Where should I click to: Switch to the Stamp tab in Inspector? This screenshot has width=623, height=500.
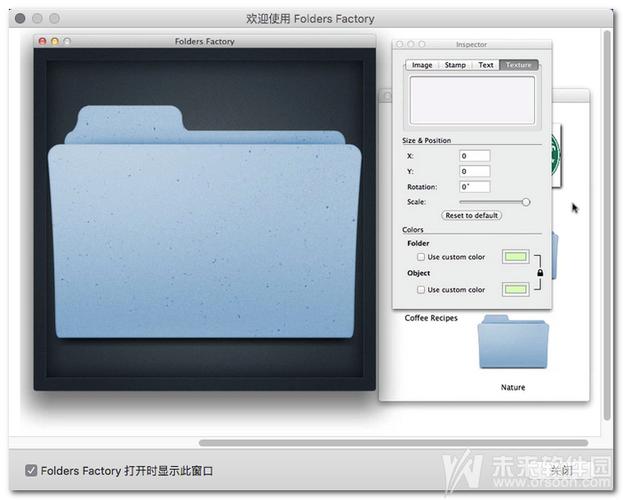[x=455, y=65]
